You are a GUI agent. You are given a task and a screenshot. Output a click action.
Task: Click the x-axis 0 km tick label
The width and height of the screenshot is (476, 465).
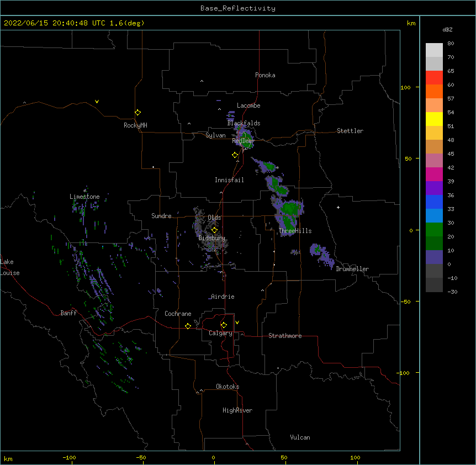tap(213, 457)
